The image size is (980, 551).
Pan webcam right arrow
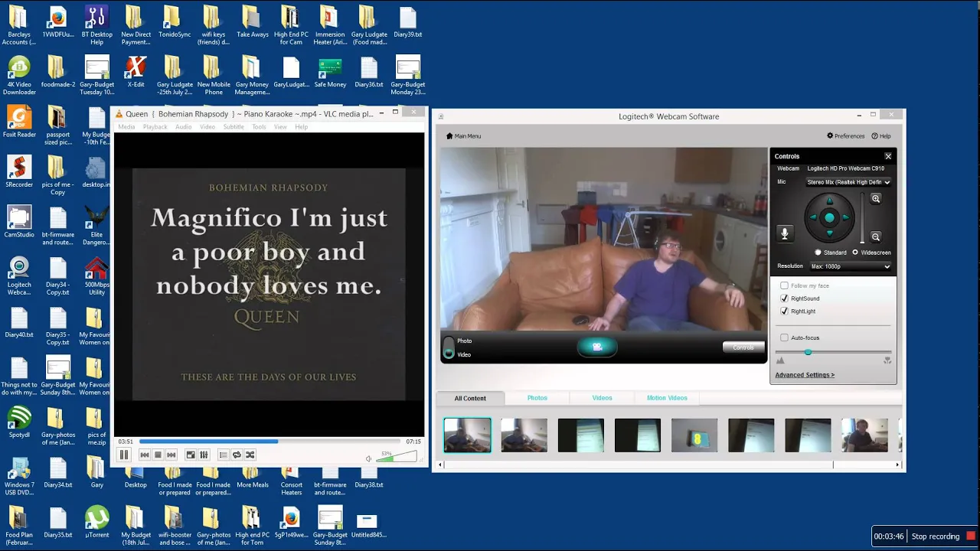tap(845, 217)
